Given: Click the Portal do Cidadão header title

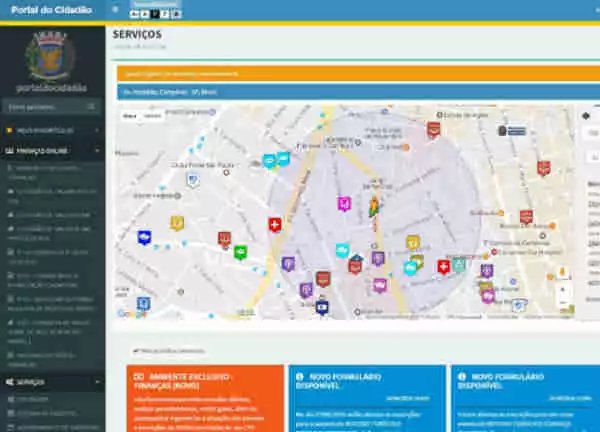Looking at the screenshot, I should pos(52,10).
